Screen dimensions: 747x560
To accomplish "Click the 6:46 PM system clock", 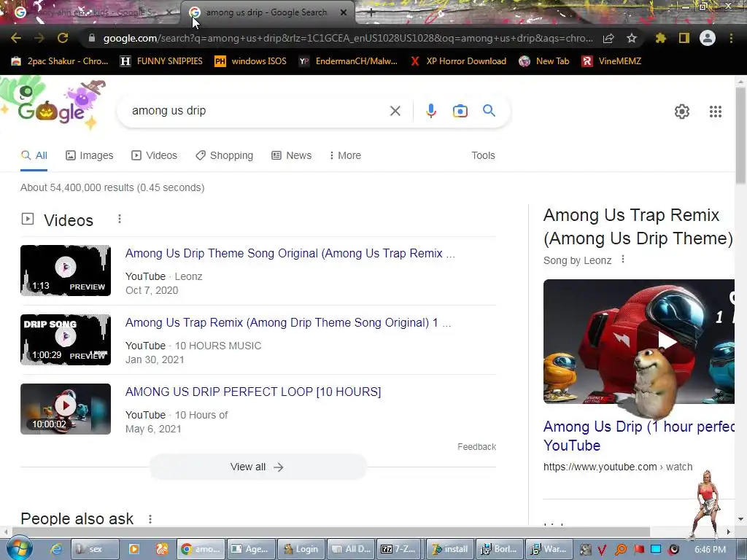I will point(710,549).
